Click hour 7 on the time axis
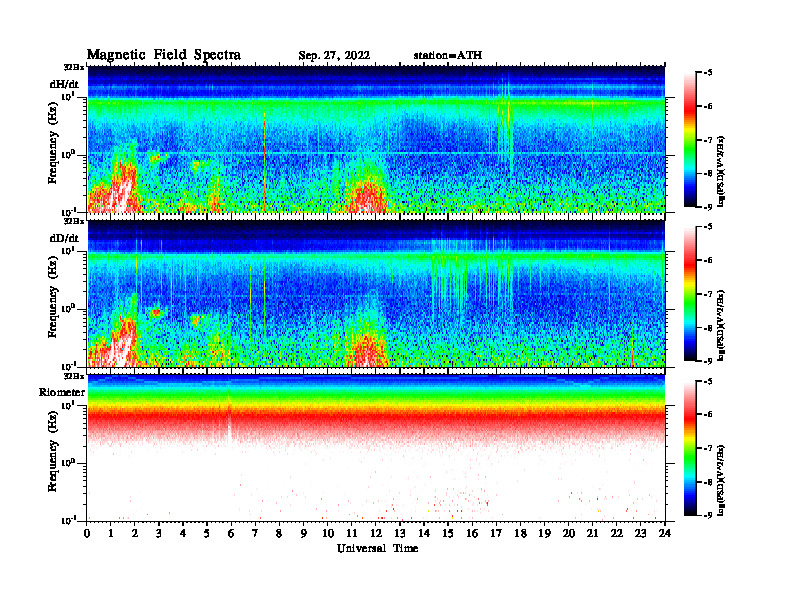Screen dimensions: 792x612 pyautogui.click(x=255, y=534)
